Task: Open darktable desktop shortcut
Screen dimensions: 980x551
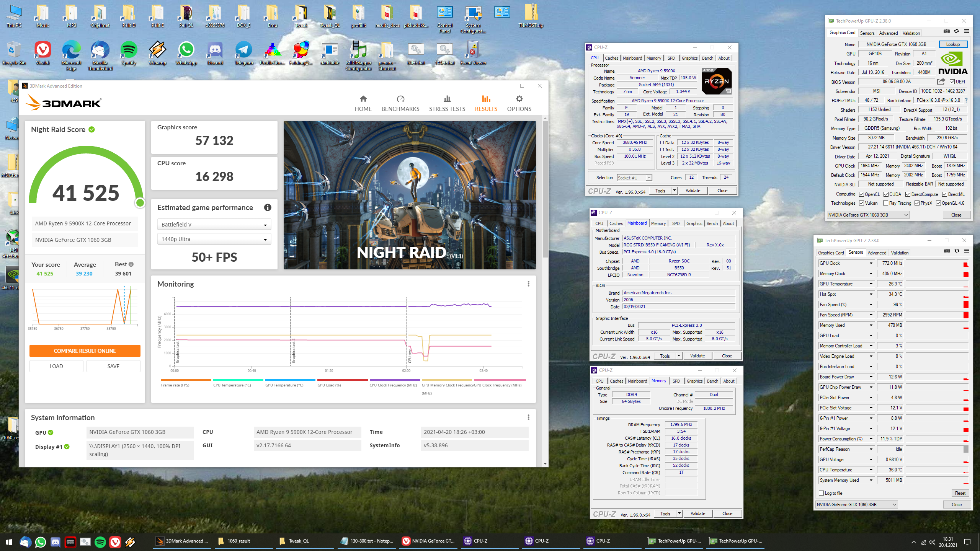Action: 329,53
